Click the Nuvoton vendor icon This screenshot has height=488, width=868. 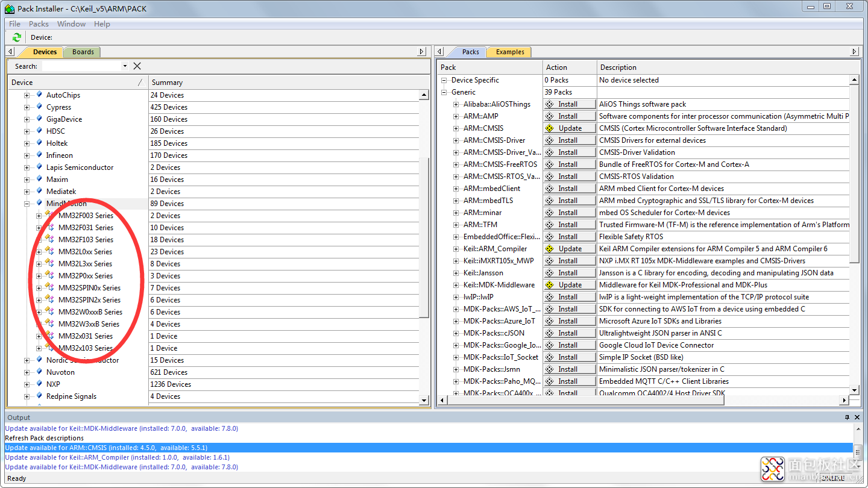[x=40, y=372]
